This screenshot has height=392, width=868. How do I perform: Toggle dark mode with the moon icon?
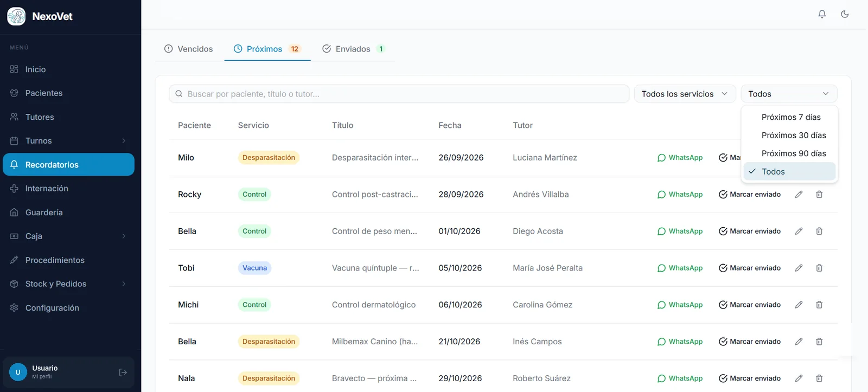(x=845, y=14)
